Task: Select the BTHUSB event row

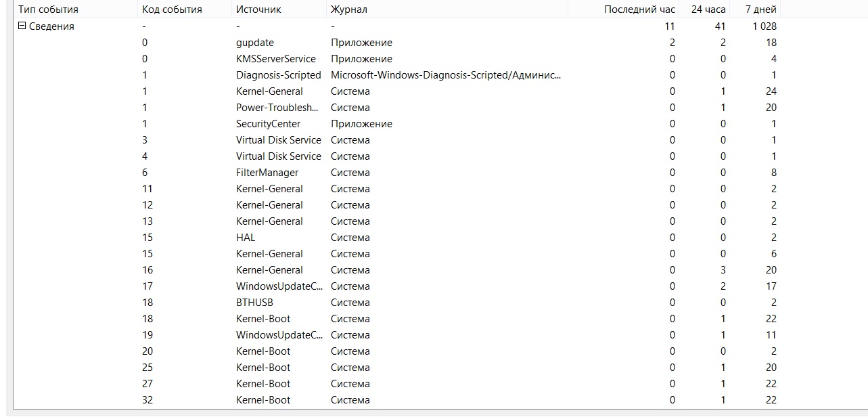Action: pyautogui.click(x=254, y=303)
